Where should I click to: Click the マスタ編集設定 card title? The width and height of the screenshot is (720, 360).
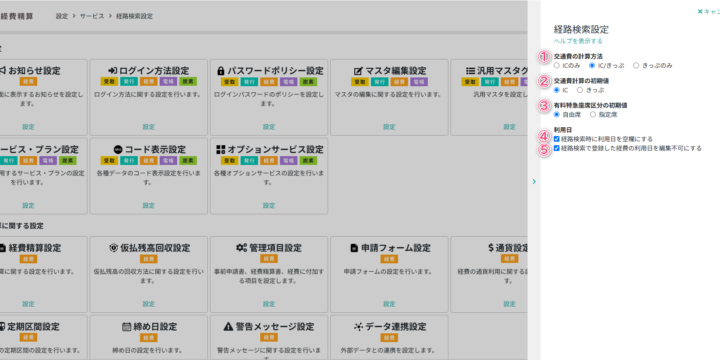(395, 71)
